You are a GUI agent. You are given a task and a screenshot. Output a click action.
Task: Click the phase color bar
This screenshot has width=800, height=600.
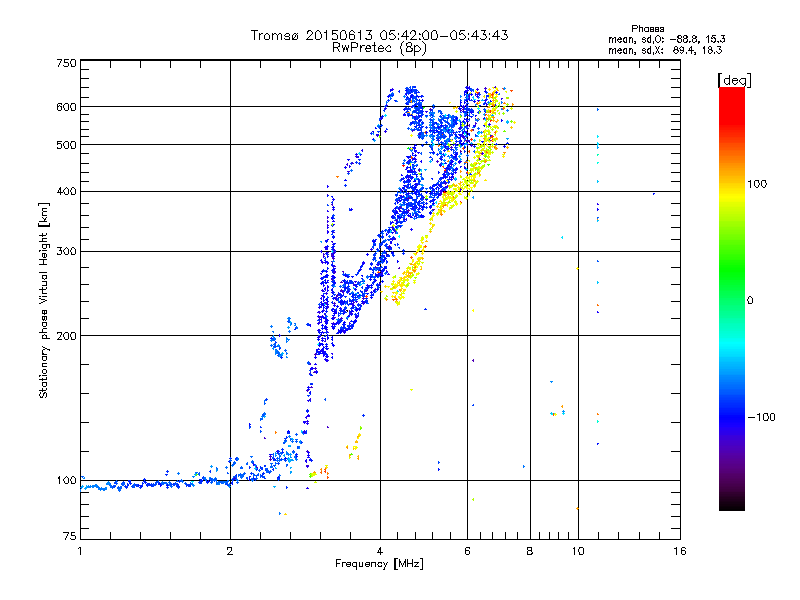732,298
